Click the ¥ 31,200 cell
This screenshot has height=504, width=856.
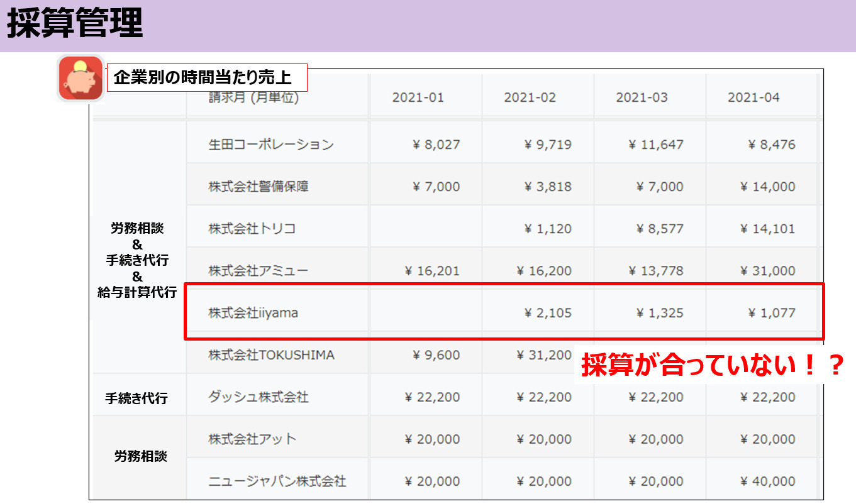click(x=544, y=355)
